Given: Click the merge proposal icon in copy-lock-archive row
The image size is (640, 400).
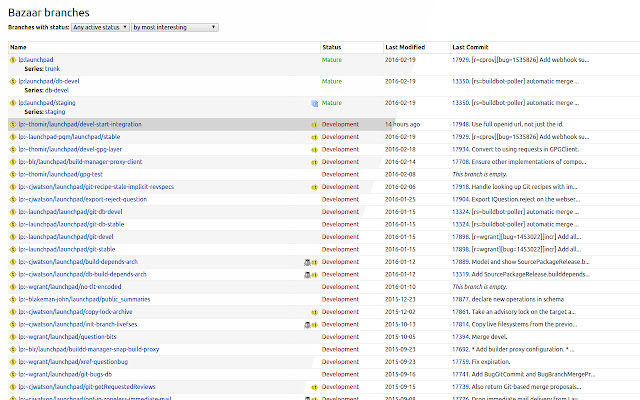Looking at the screenshot, I should point(314,312).
